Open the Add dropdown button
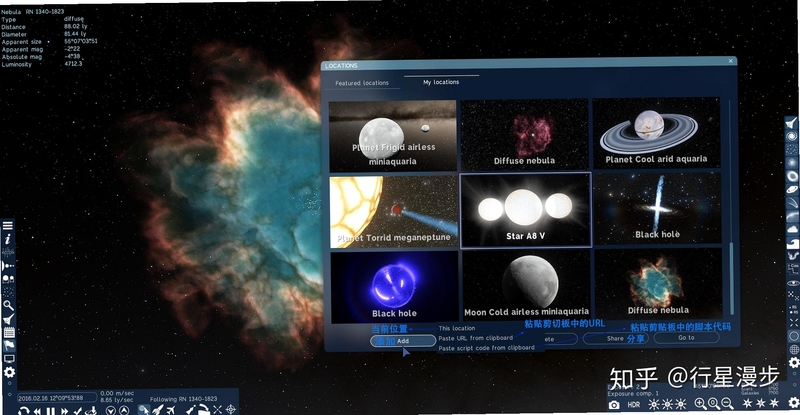Screen dimensions: 800x415 (x=403, y=340)
